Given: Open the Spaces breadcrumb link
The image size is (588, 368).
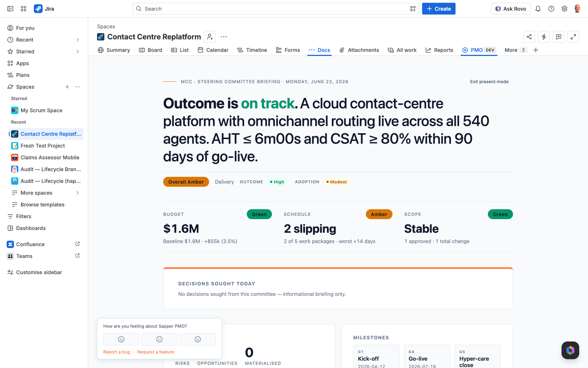Looking at the screenshot, I should point(106,26).
